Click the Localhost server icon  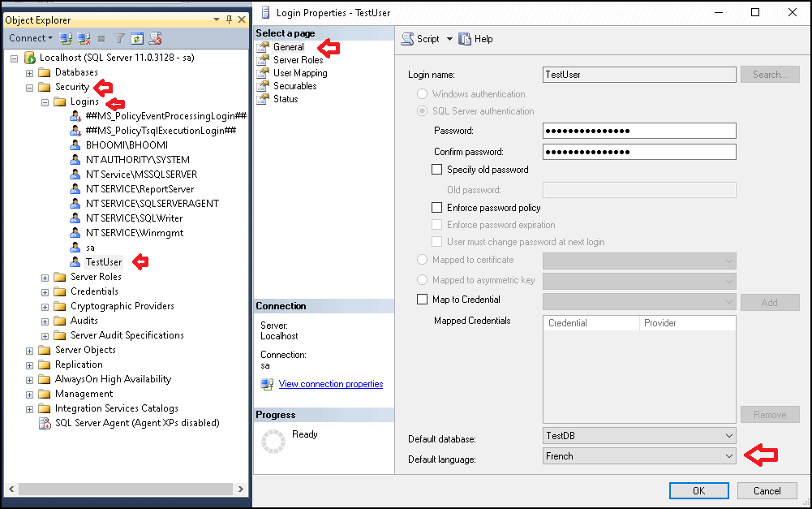click(x=30, y=58)
